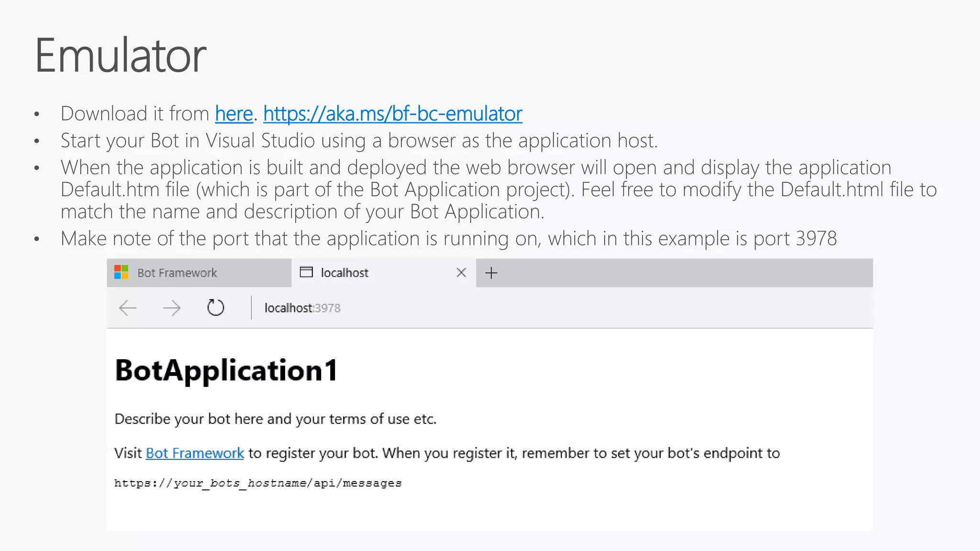Image resolution: width=980 pixels, height=551 pixels.
Task: Click the browser back arrow
Action: coord(128,308)
